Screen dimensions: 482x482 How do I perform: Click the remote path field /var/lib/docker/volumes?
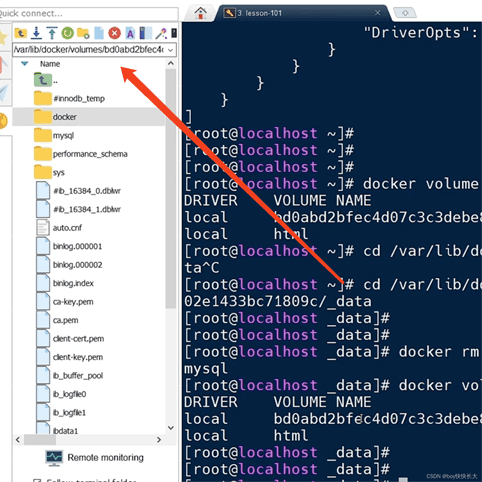pos(89,50)
